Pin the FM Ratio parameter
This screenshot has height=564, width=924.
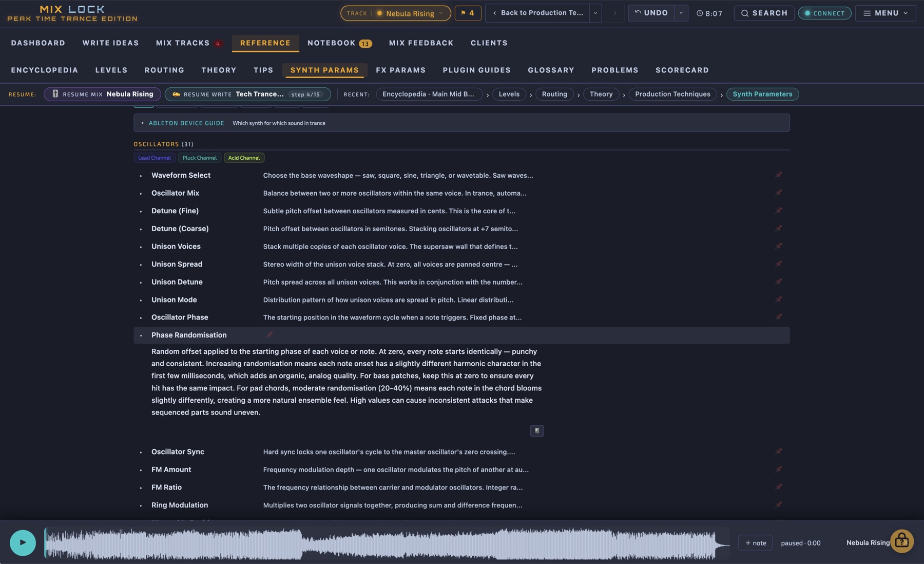point(778,487)
